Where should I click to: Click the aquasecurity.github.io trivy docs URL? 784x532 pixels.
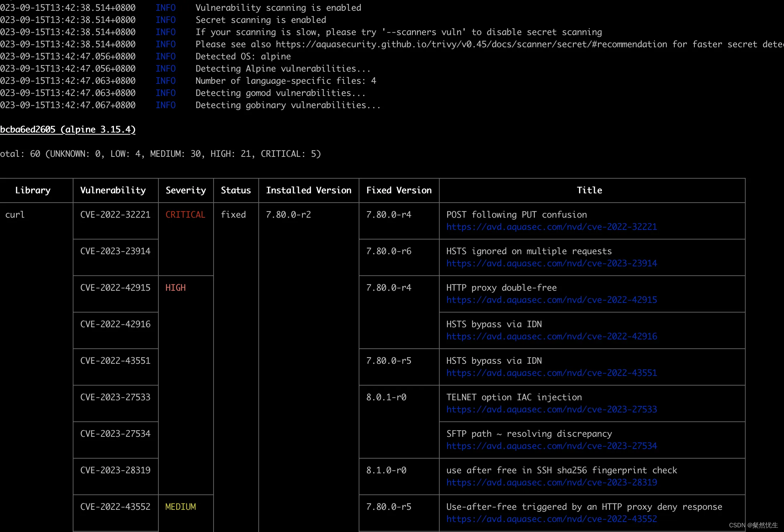[x=471, y=44]
